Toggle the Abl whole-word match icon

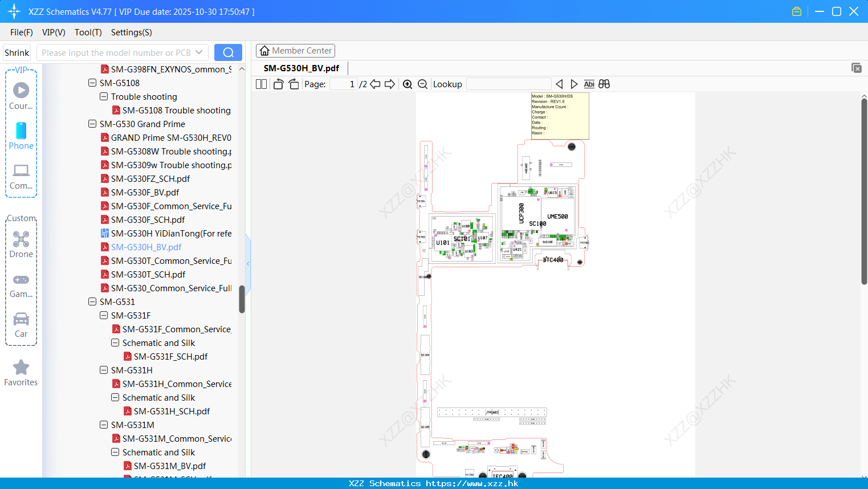tap(589, 84)
